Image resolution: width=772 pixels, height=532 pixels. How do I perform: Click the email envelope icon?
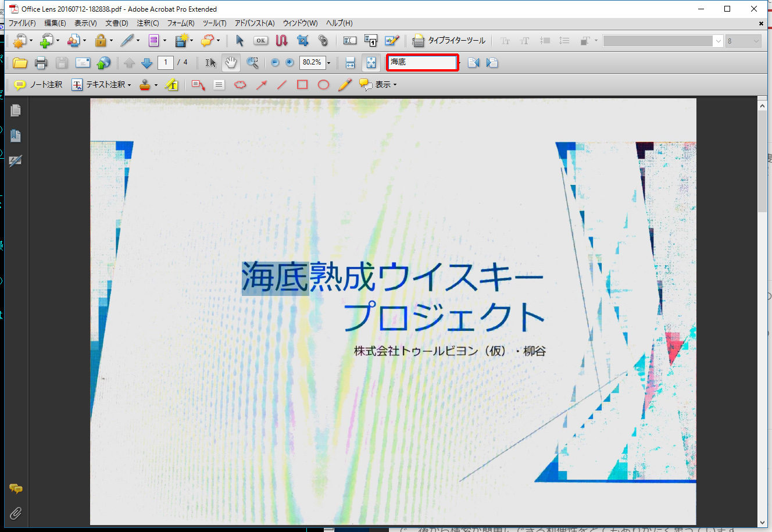tap(83, 63)
